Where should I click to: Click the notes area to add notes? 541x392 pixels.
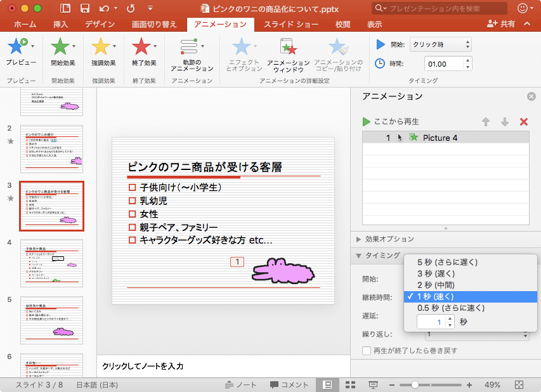click(x=223, y=366)
